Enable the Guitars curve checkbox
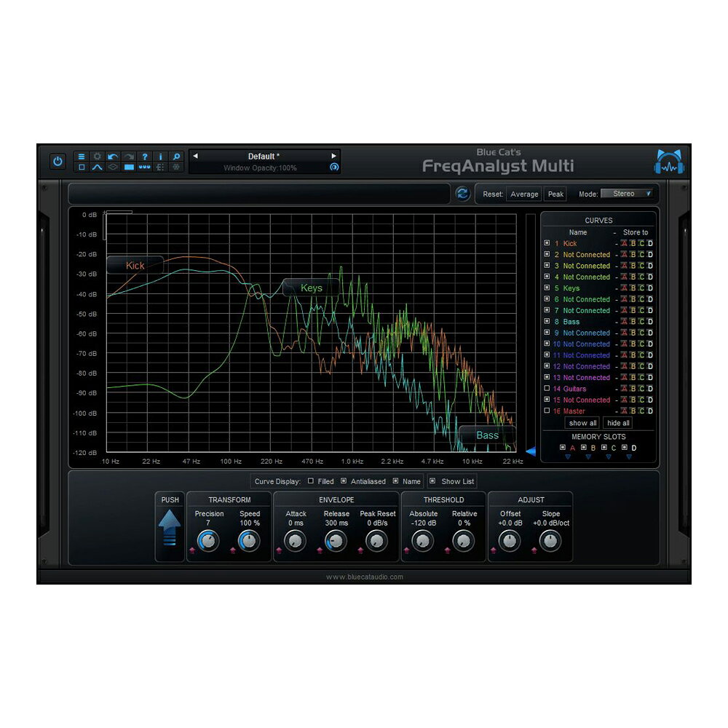 (547, 388)
